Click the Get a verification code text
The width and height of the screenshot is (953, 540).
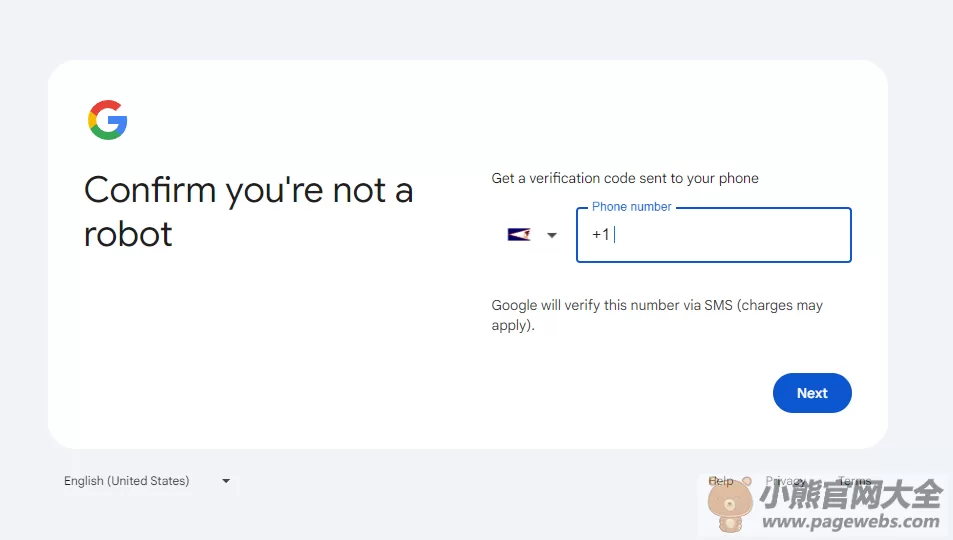coord(625,178)
